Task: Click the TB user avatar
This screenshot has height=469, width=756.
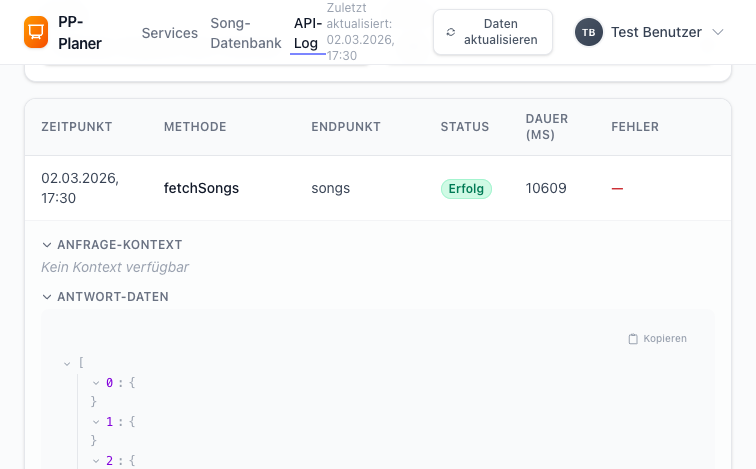Action: (589, 32)
